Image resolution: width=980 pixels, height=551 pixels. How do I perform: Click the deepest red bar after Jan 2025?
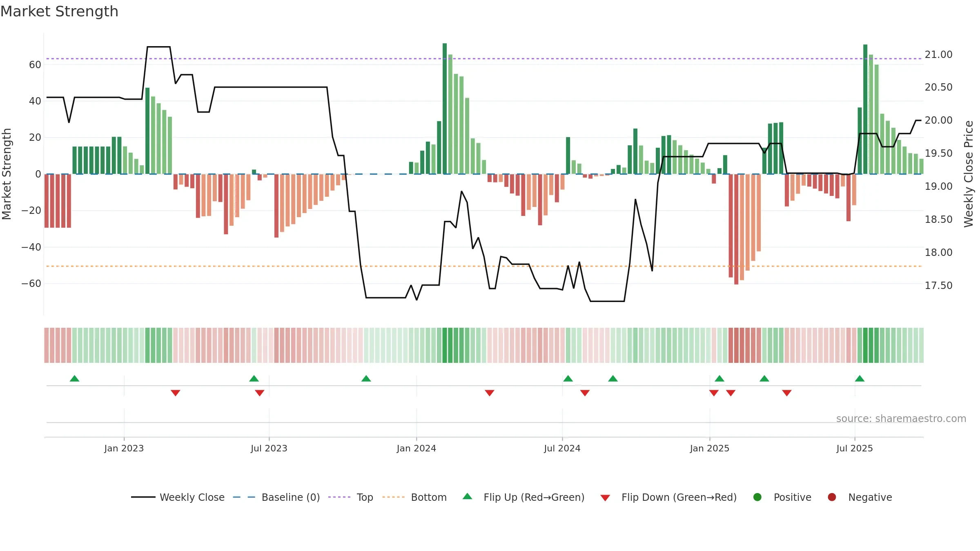(x=736, y=229)
